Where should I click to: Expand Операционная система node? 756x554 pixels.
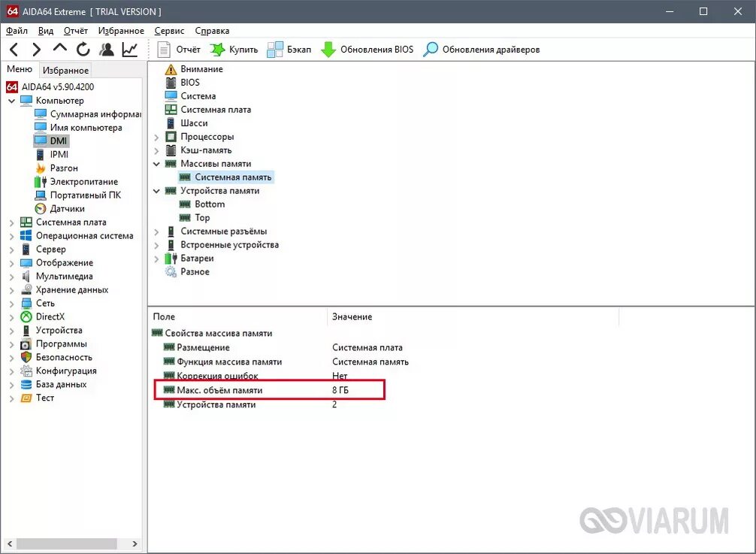tap(12, 236)
